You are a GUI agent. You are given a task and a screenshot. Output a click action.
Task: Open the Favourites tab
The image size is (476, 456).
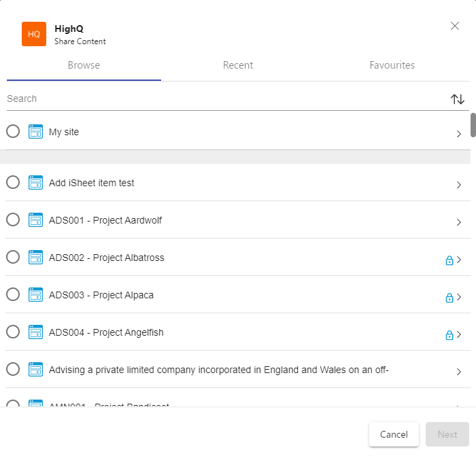[x=392, y=65]
